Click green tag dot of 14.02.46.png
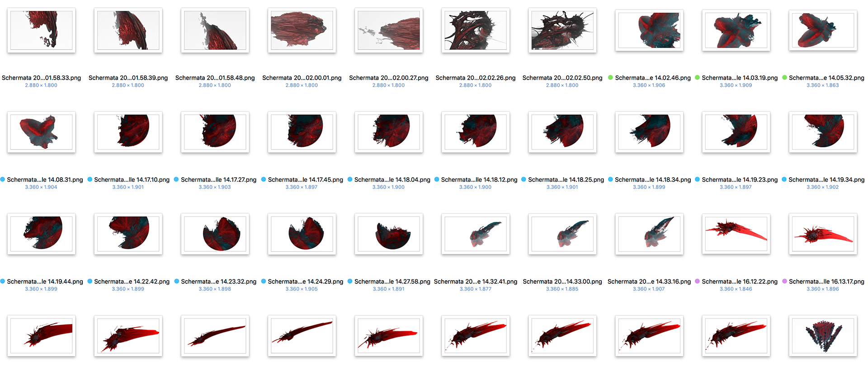This screenshot has height=367, width=868. tap(610, 78)
